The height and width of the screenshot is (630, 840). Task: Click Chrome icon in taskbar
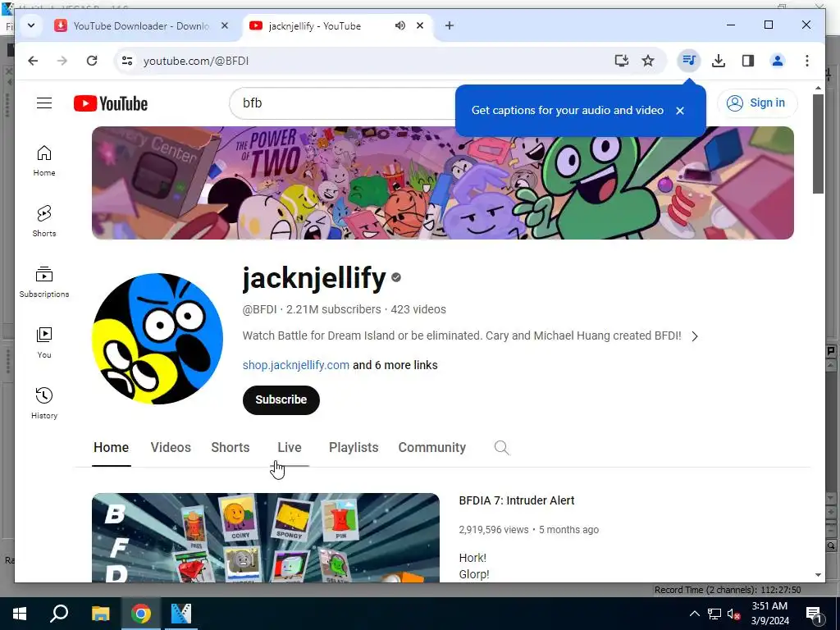[140, 614]
